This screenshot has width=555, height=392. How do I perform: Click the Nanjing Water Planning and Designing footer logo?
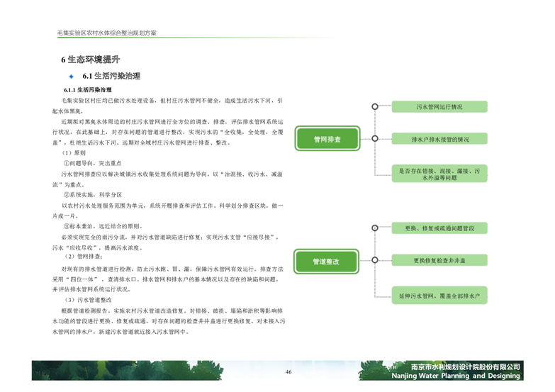point(455,371)
